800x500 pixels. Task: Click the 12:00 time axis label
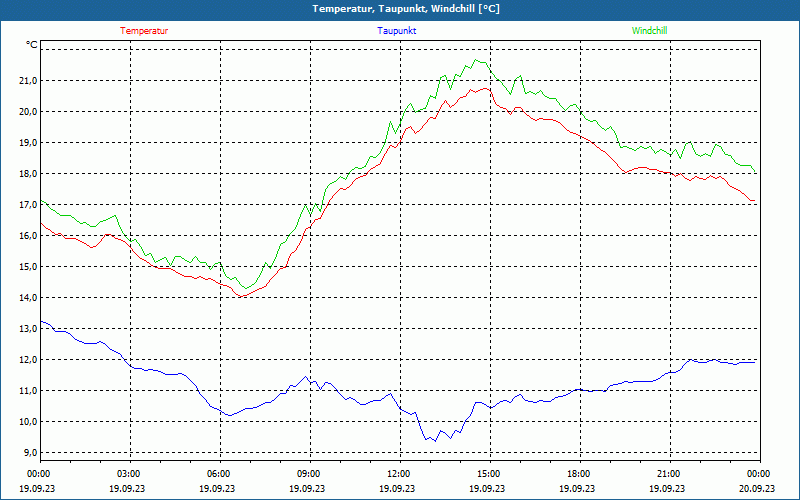397,474
